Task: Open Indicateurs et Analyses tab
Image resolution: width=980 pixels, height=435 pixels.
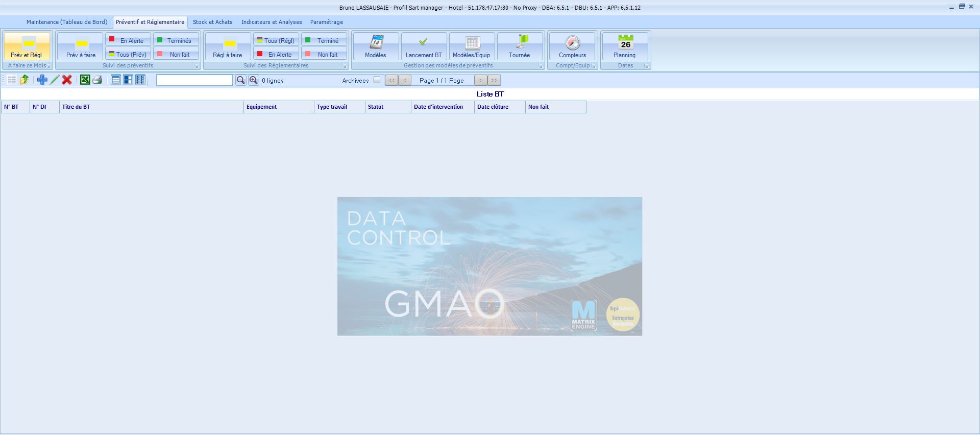Action: coord(272,22)
